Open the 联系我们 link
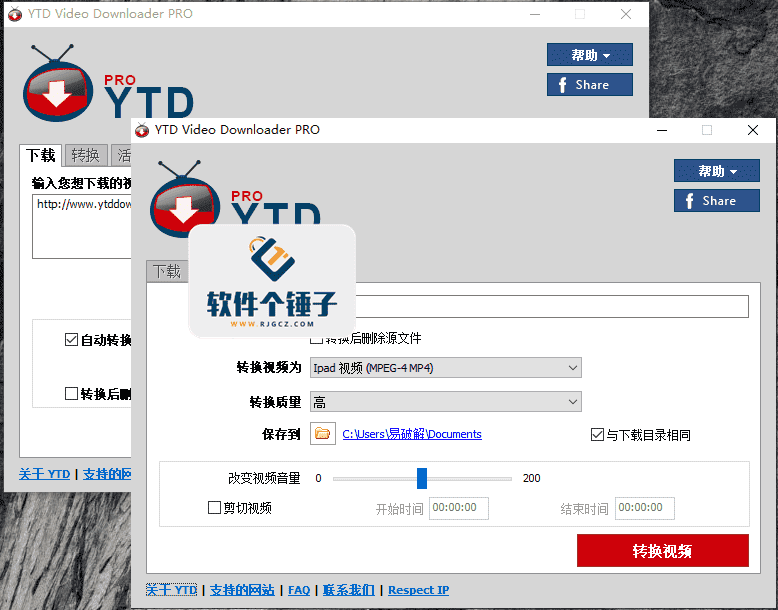 [x=348, y=590]
